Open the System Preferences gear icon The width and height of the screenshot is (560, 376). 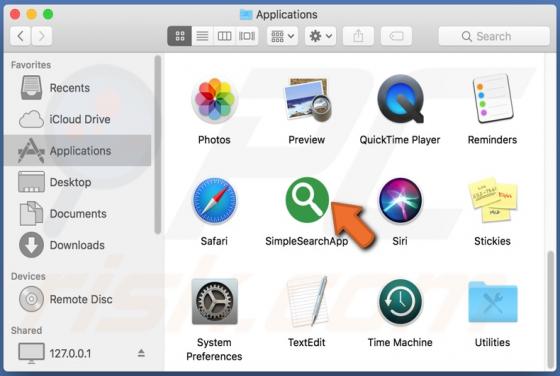click(214, 302)
